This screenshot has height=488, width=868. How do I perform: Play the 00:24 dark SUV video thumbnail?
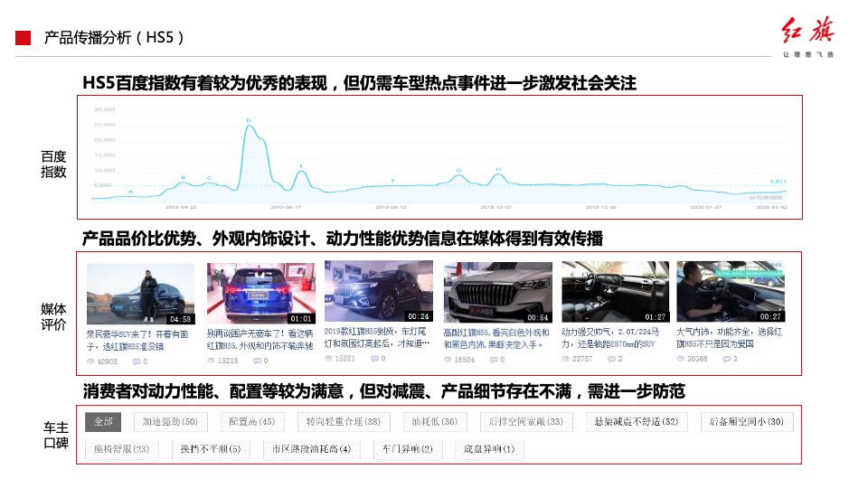tap(379, 291)
